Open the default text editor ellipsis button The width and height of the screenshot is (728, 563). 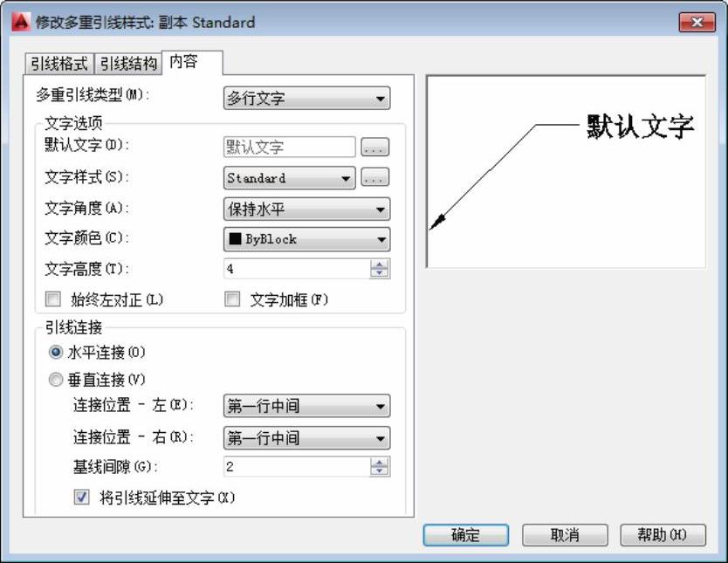[x=374, y=148]
